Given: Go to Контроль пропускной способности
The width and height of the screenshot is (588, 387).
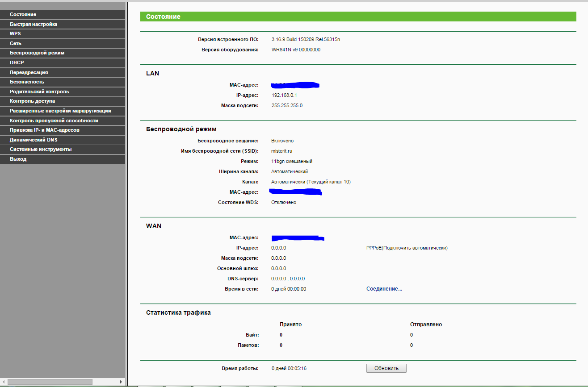Looking at the screenshot, I should [x=54, y=121].
